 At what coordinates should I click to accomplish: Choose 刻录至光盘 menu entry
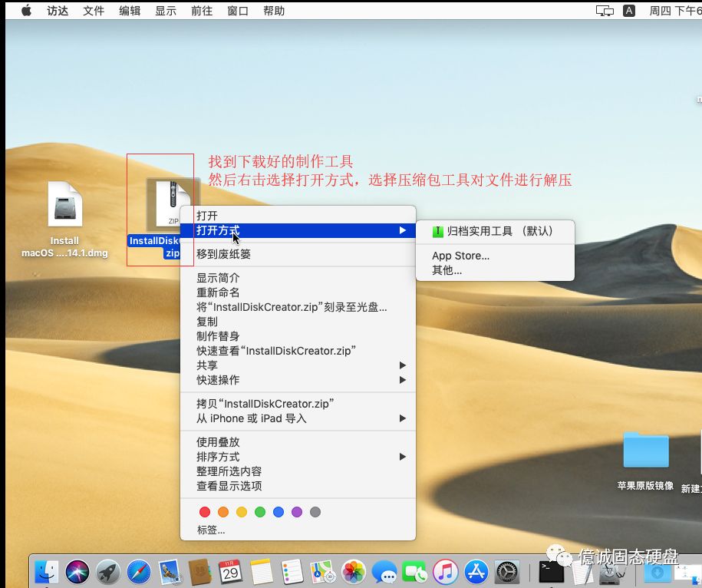pos(298,307)
